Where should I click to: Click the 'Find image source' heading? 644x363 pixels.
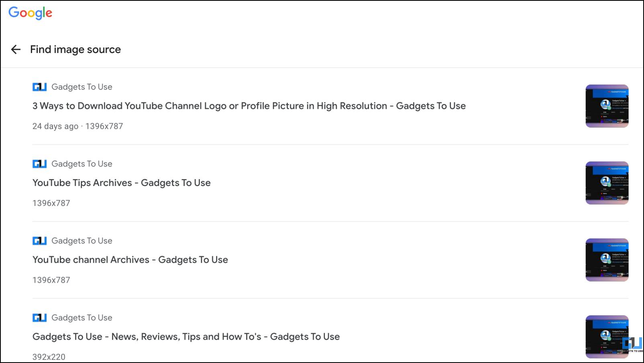tap(75, 49)
